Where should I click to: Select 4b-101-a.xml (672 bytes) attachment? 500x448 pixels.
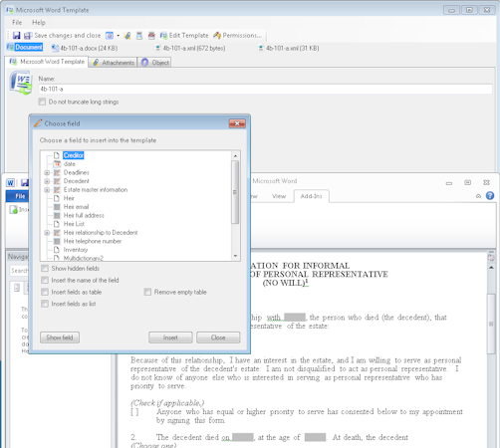(x=190, y=48)
